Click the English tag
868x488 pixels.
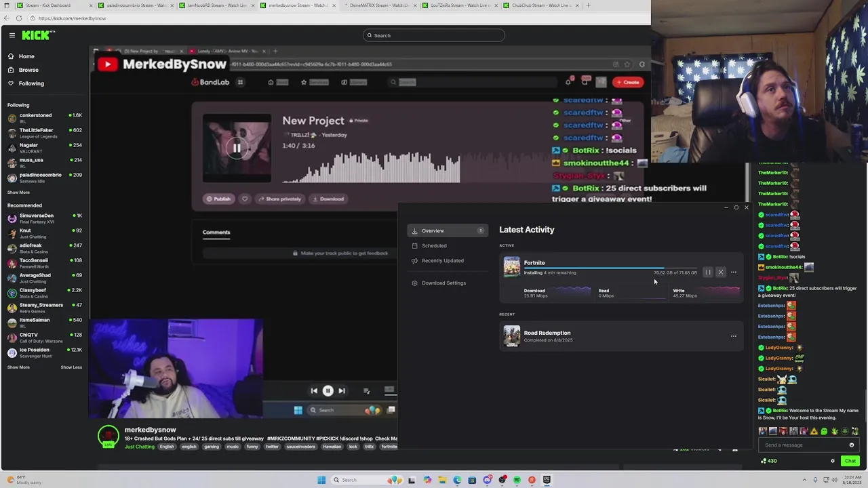point(166,447)
